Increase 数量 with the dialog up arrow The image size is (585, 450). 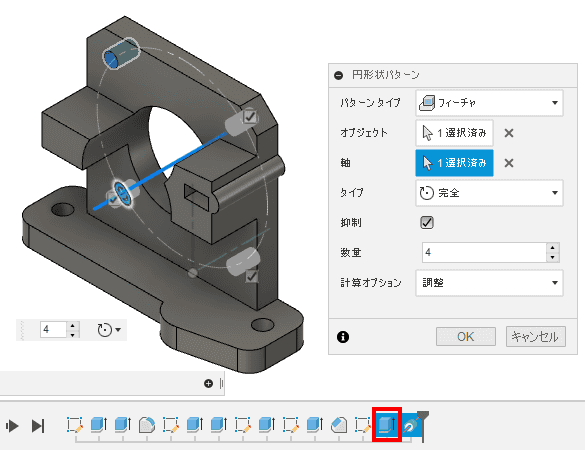tap(553, 248)
